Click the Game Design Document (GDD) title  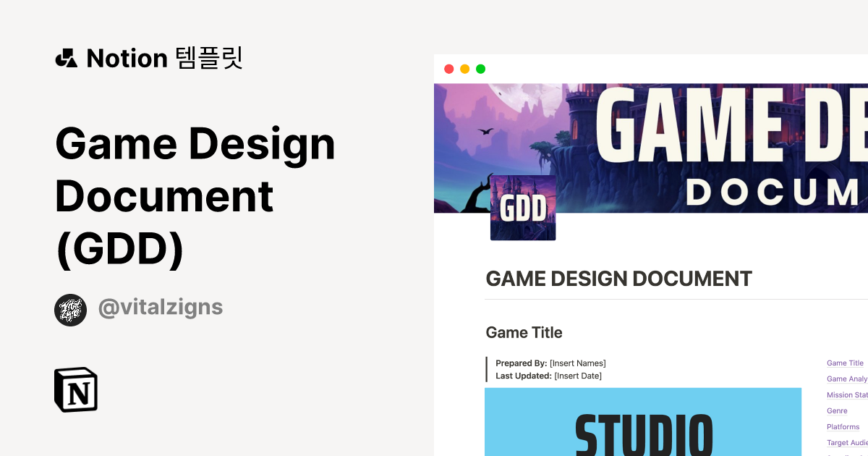click(195, 195)
